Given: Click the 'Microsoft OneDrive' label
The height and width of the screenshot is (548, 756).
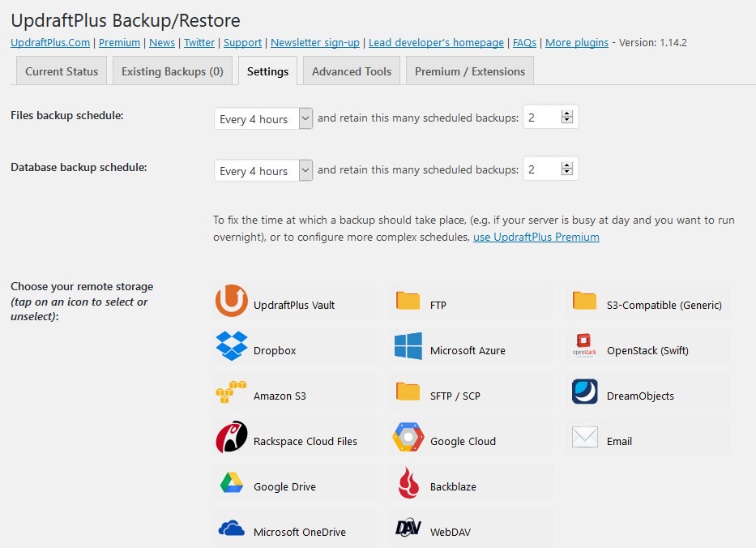Looking at the screenshot, I should (x=300, y=532).
